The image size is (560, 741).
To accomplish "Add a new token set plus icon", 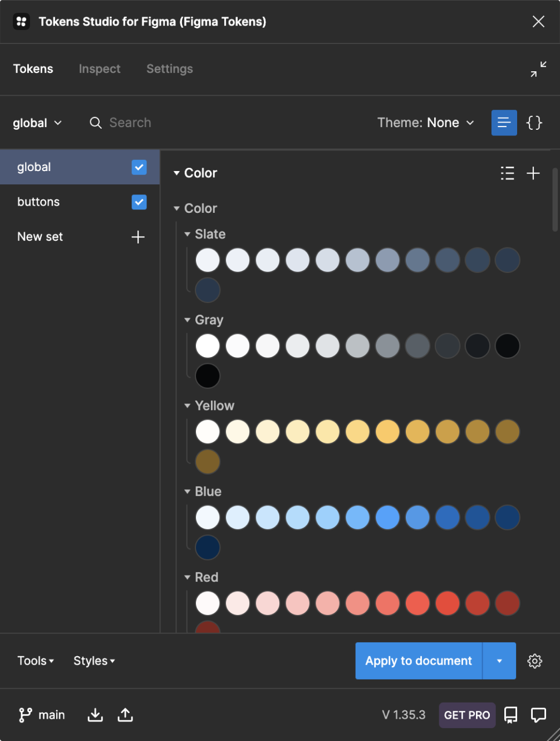I will [x=138, y=237].
